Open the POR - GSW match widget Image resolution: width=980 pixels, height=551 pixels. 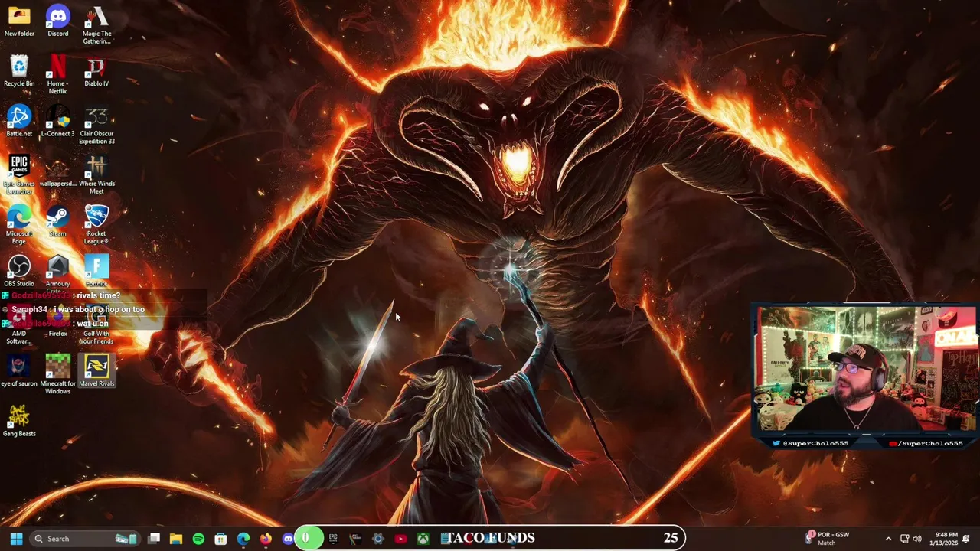pyautogui.click(x=827, y=539)
